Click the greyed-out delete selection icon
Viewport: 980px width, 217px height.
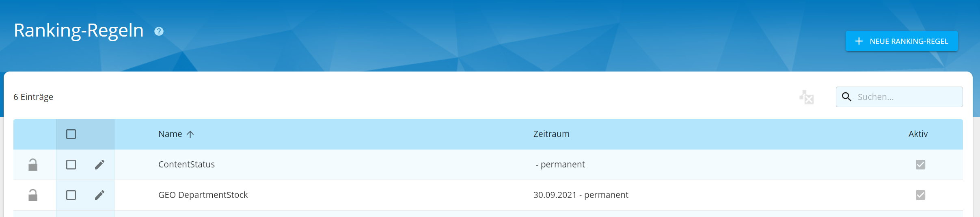coord(807,97)
